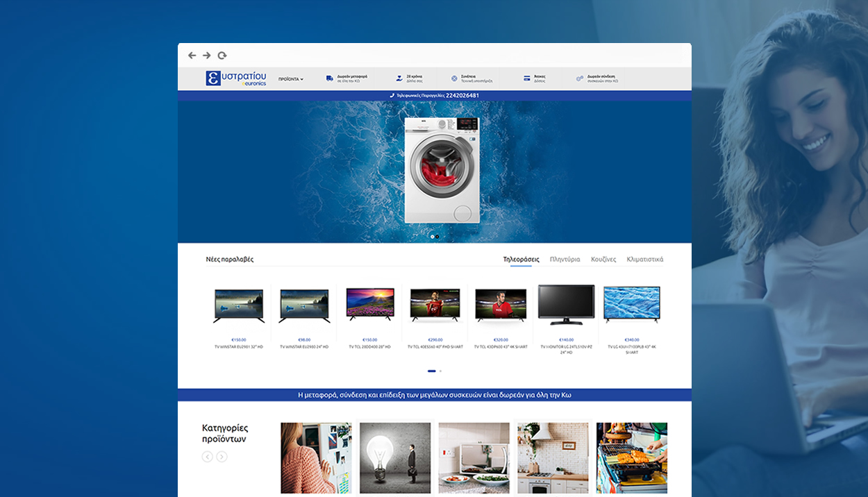Reload the page with refresh icon
The image size is (868, 497).
[x=222, y=56]
